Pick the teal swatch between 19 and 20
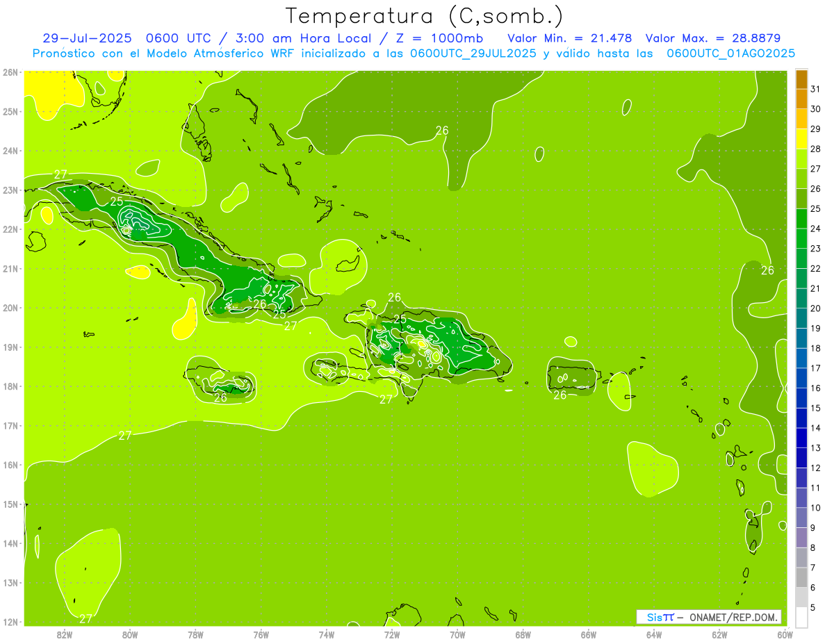 coord(801,318)
